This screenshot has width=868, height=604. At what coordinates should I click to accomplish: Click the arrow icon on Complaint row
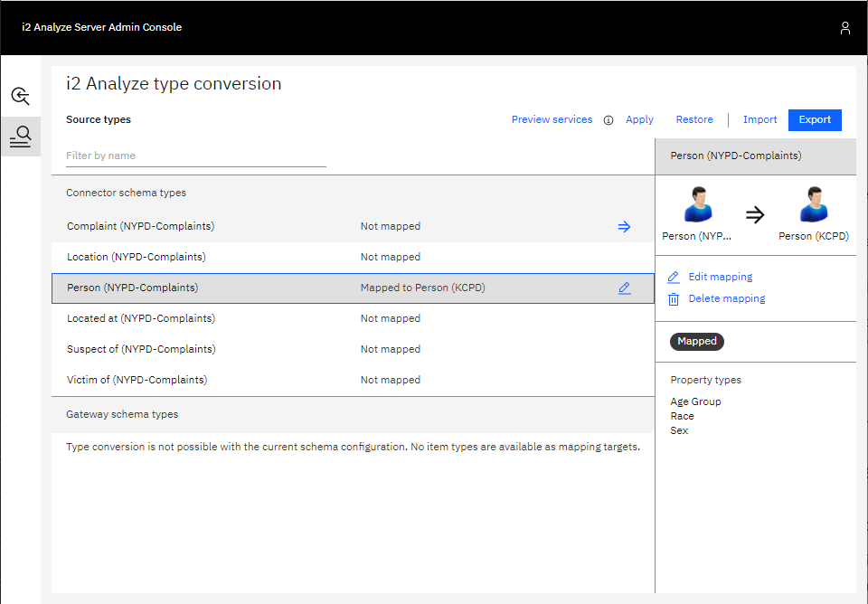(624, 227)
